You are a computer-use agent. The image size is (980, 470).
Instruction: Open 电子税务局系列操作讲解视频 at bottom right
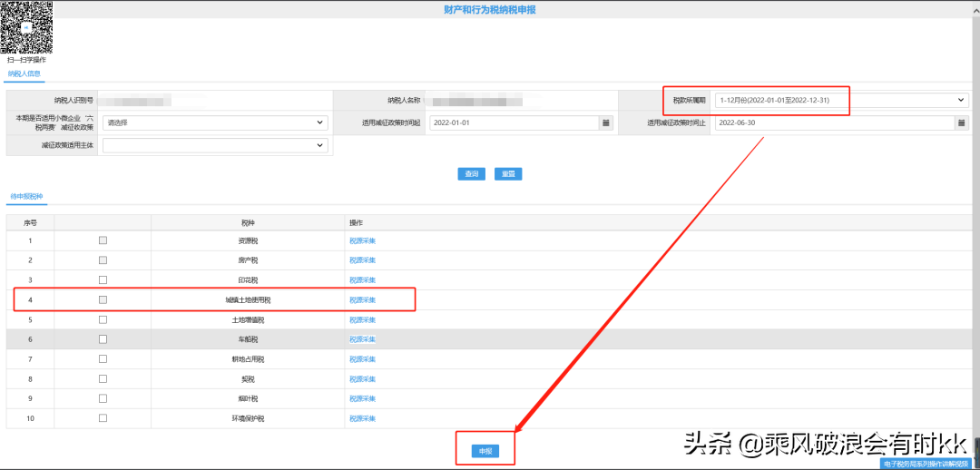(x=926, y=464)
